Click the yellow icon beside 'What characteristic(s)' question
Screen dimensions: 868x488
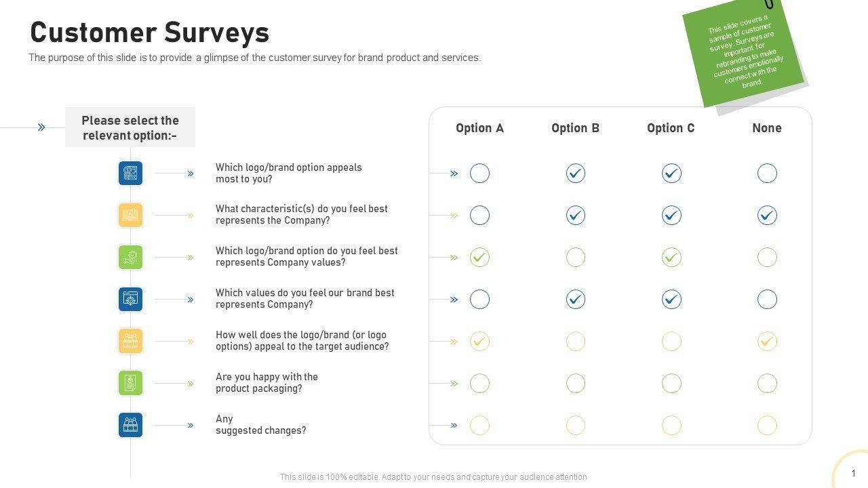tap(131, 216)
